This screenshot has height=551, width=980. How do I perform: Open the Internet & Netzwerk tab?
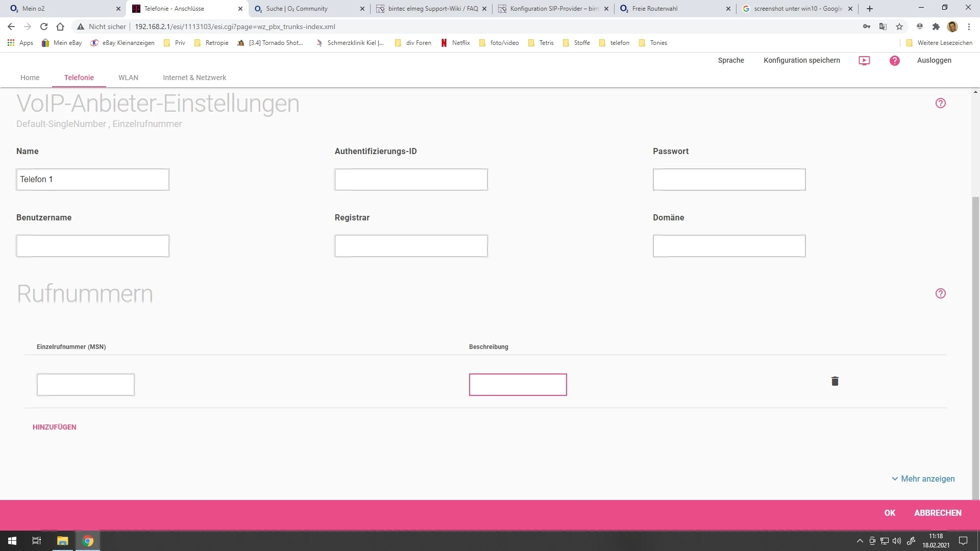click(x=194, y=78)
